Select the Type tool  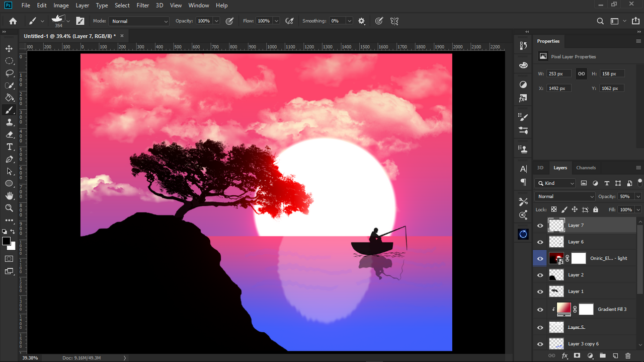pos(9,147)
